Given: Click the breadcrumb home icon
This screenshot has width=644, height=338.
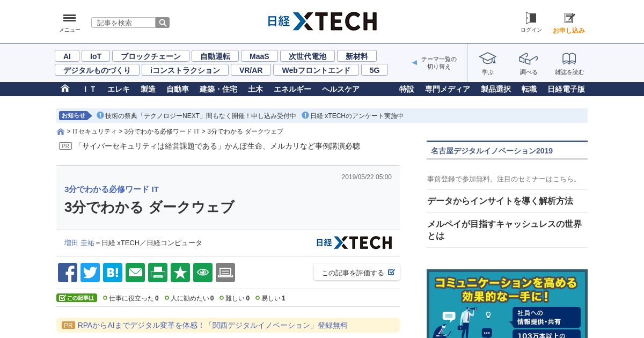Looking at the screenshot, I should pos(61,132).
